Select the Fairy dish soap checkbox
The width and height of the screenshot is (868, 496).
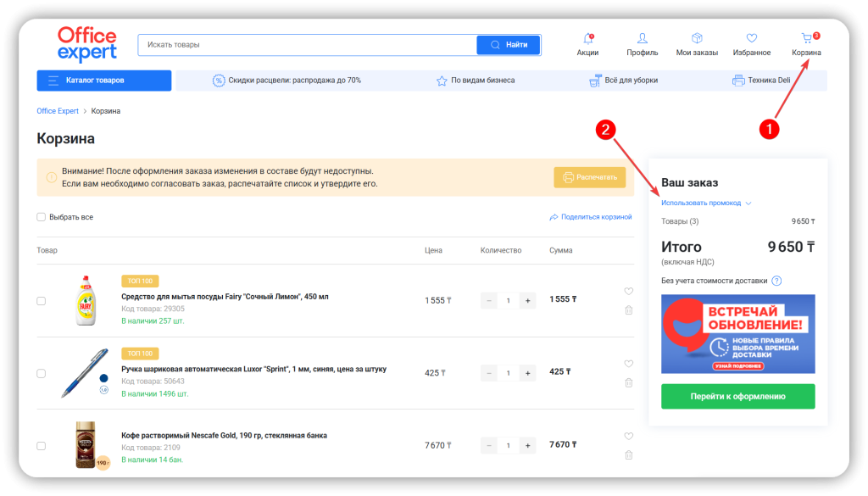(41, 301)
